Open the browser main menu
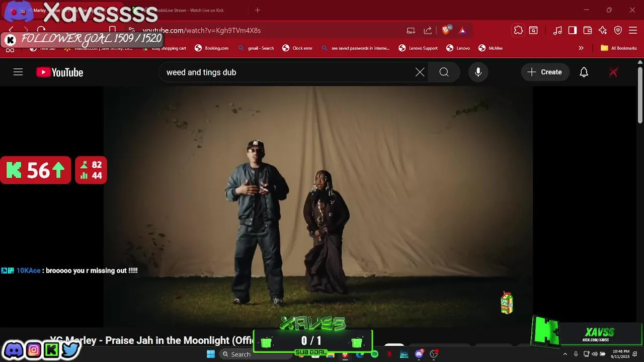Viewport: 644px width, 362px height. [633, 31]
